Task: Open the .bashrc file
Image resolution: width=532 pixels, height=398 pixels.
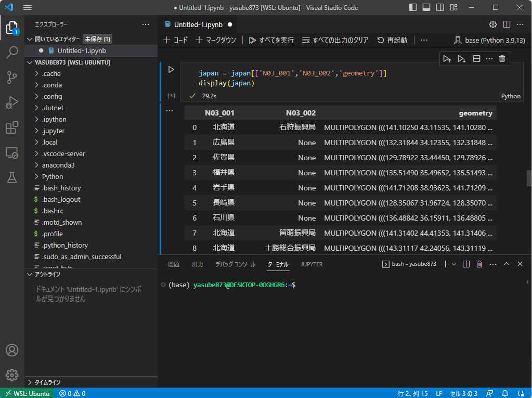Action: coord(53,211)
